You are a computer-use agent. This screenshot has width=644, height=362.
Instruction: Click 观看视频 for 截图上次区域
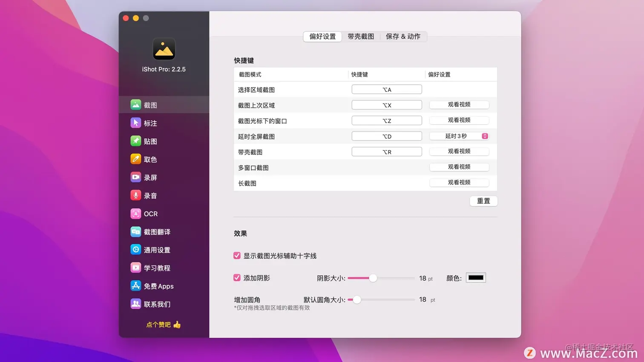(459, 105)
